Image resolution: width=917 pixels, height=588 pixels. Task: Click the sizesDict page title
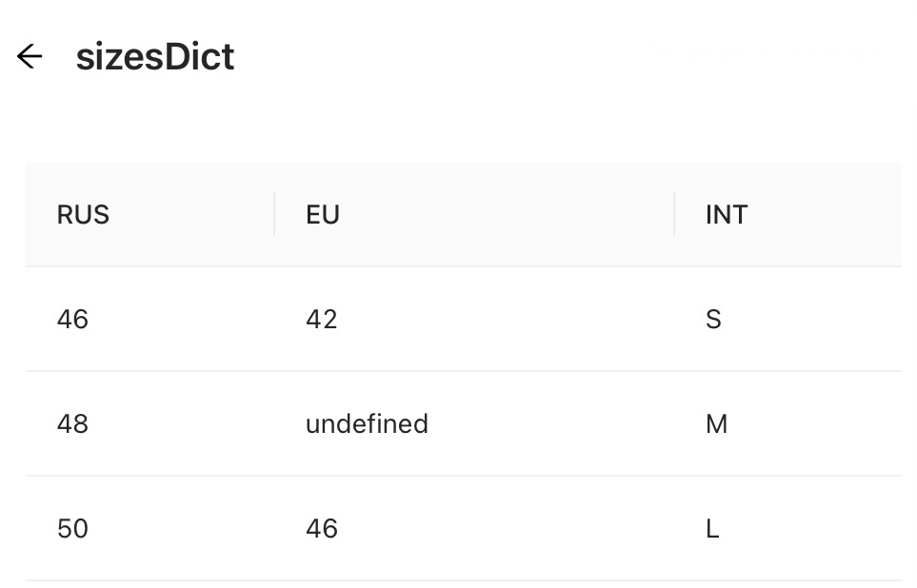(x=155, y=57)
